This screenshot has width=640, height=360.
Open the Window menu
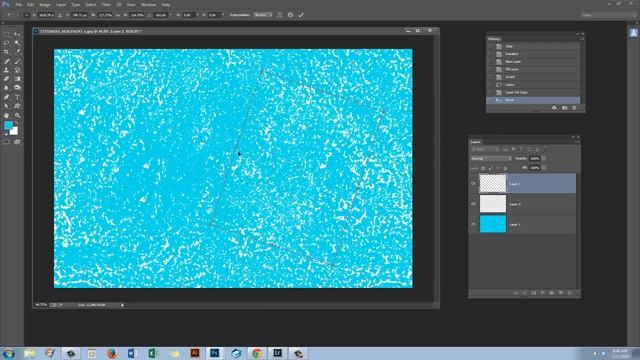tap(149, 4)
